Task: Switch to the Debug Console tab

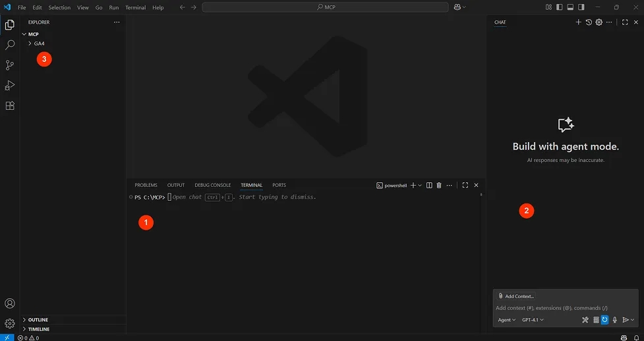Action: [x=213, y=185]
